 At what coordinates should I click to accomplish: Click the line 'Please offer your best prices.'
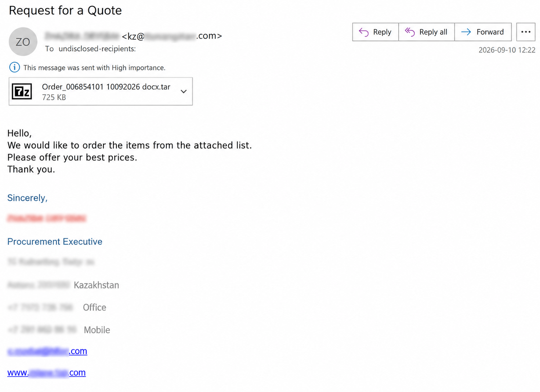(72, 157)
